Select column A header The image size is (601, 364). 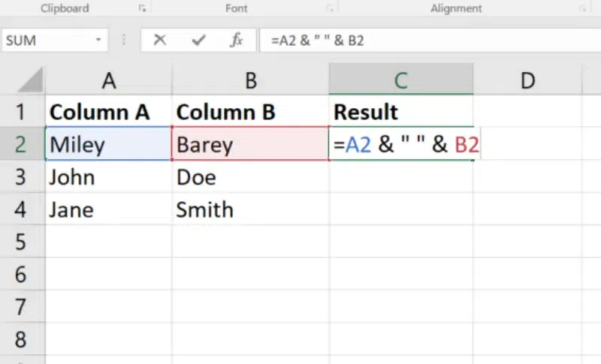[x=109, y=80]
